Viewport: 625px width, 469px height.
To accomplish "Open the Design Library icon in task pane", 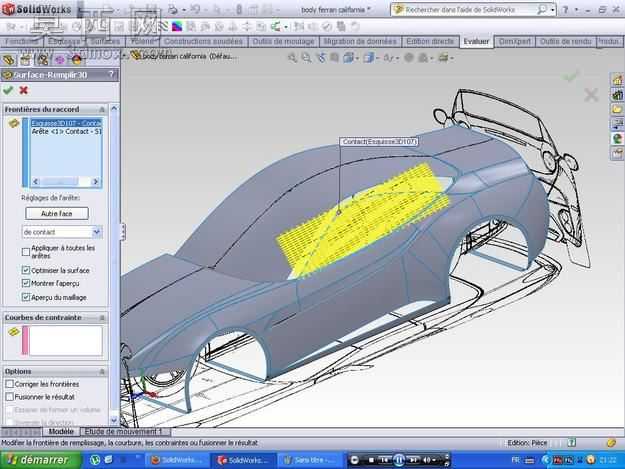I will coord(617,95).
